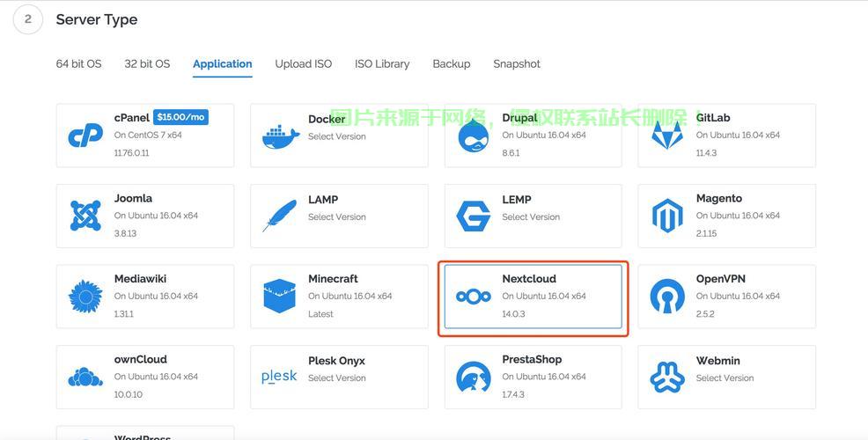
Task: Click cPanel On CentOS 7 x64 text
Action: pyautogui.click(x=149, y=135)
